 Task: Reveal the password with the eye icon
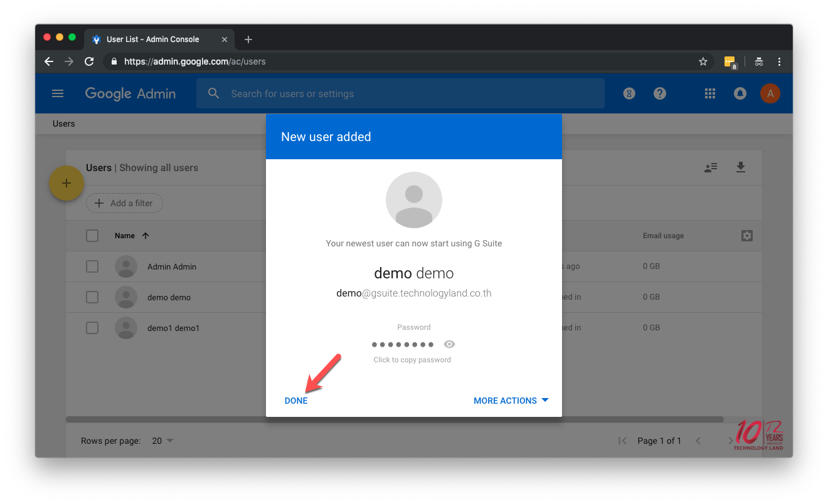[x=449, y=344]
